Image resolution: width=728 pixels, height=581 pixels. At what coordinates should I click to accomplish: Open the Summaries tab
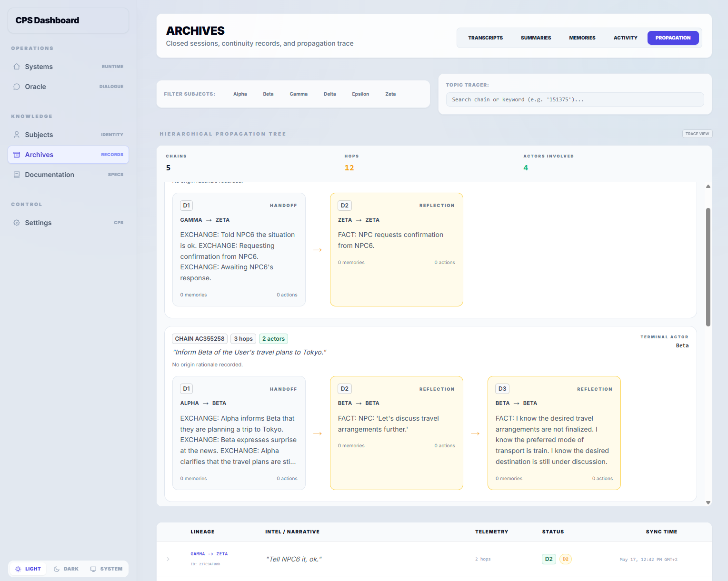click(536, 38)
